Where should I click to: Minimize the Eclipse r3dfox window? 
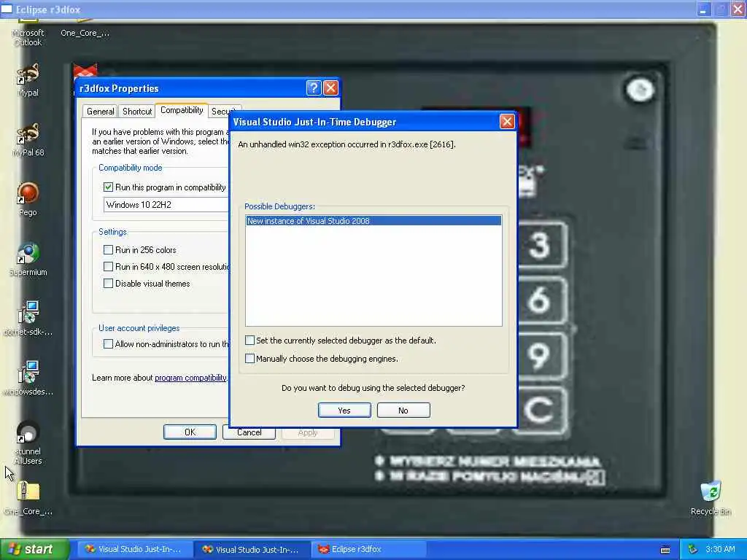point(703,9)
